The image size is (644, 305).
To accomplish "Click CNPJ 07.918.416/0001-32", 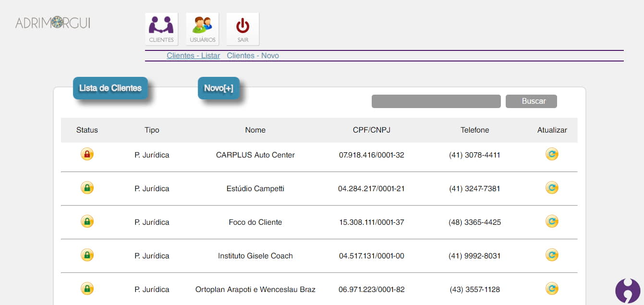I will [x=371, y=155].
